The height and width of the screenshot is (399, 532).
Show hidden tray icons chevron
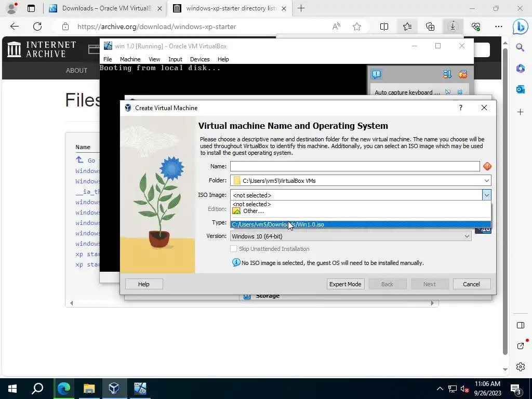(440, 389)
